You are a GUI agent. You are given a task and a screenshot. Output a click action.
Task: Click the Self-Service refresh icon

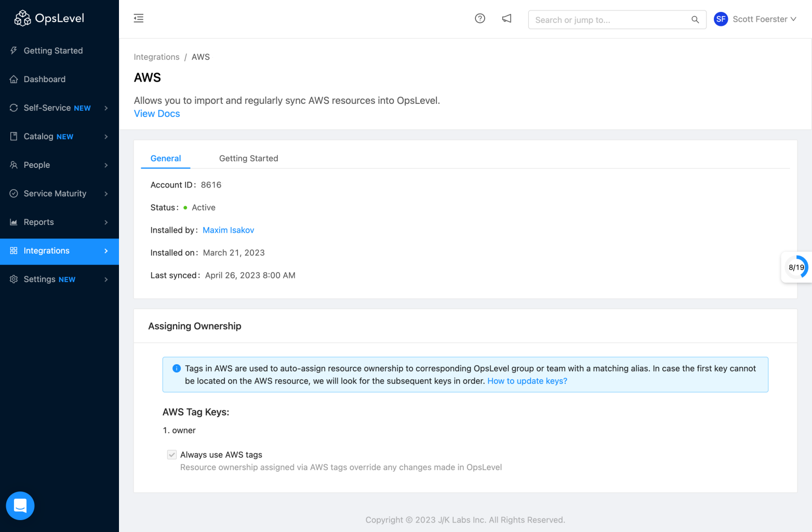(x=14, y=108)
